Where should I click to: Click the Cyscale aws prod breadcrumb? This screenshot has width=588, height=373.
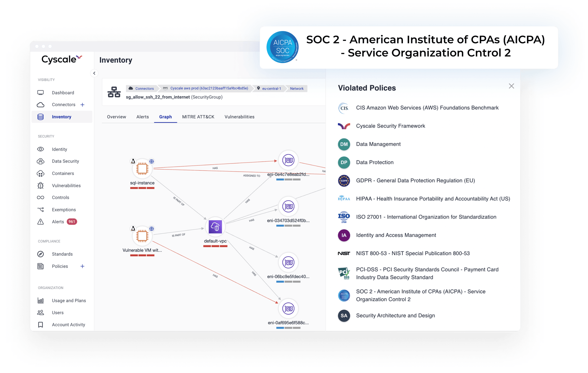(x=206, y=88)
